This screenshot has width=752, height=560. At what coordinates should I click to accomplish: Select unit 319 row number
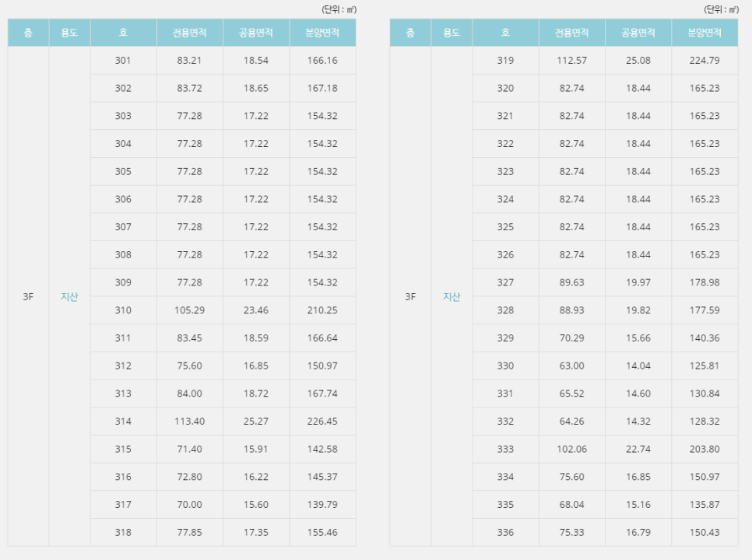[x=505, y=60]
